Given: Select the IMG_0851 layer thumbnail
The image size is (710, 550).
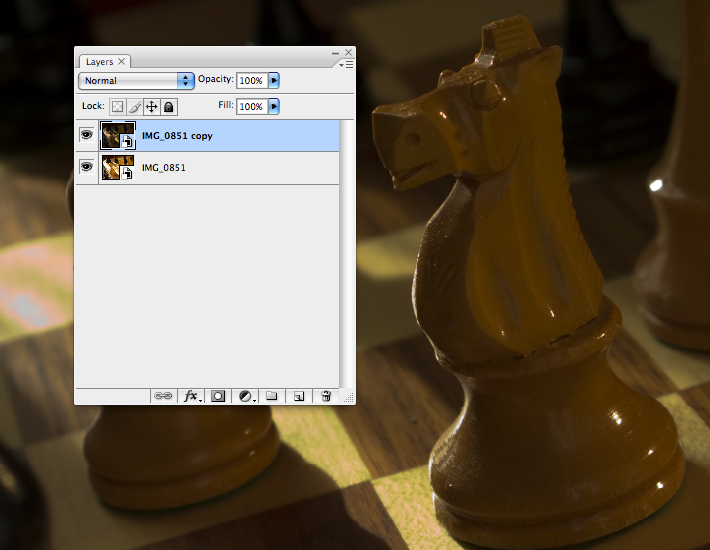Looking at the screenshot, I should pos(117,167).
